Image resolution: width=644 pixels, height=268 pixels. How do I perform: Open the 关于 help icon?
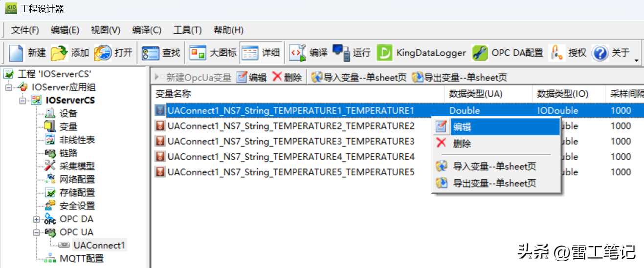(600, 53)
